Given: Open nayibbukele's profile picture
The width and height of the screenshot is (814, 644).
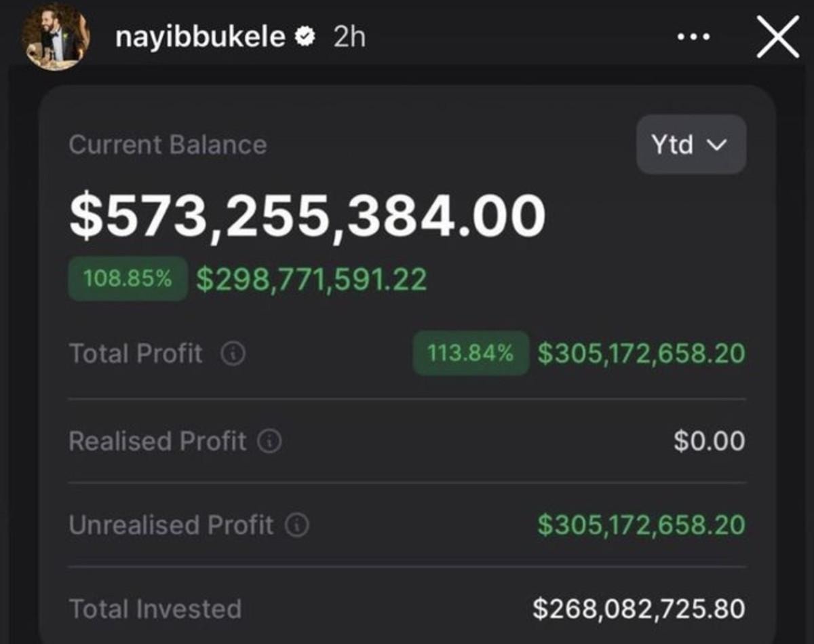Looking at the screenshot, I should tap(56, 37).
